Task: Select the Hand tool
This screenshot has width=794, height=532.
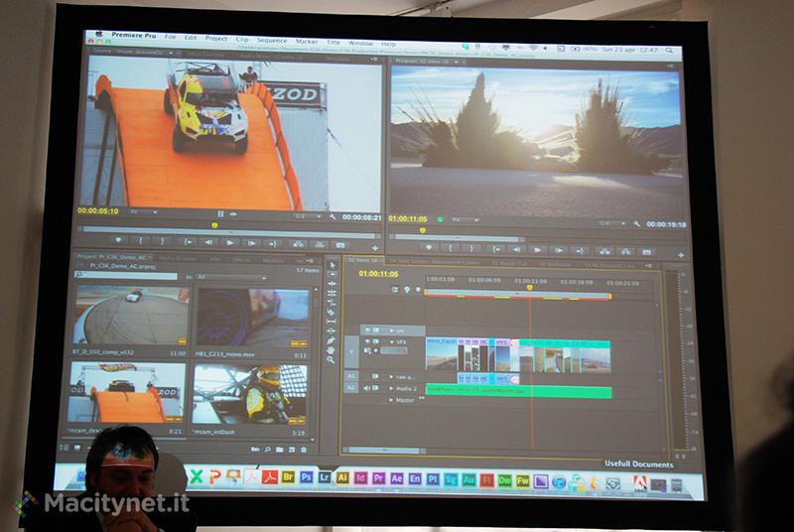Action: 331,350
